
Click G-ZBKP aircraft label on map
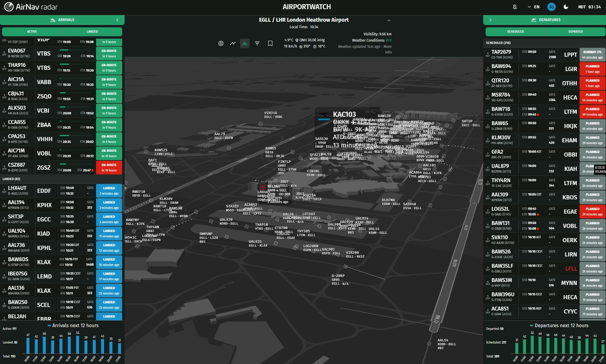(x=340, y=280)
